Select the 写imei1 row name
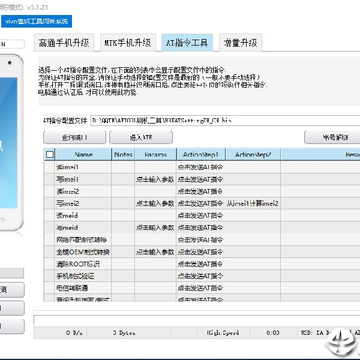The height and width of the screenshot is (360, 360). point(68,179)
